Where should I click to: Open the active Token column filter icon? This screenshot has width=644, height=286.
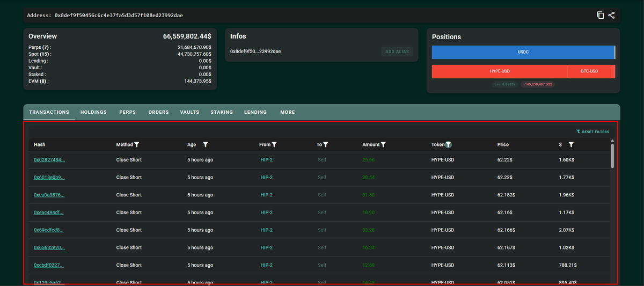tap(449, 144)
